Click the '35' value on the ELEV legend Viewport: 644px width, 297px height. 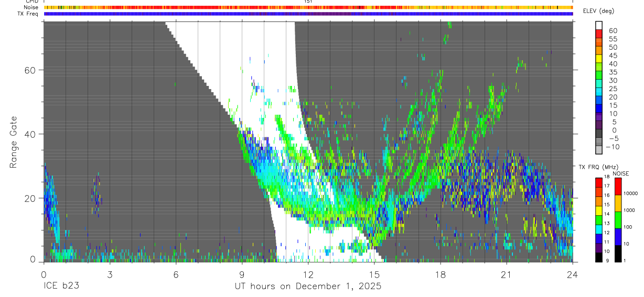coord(613,72)
